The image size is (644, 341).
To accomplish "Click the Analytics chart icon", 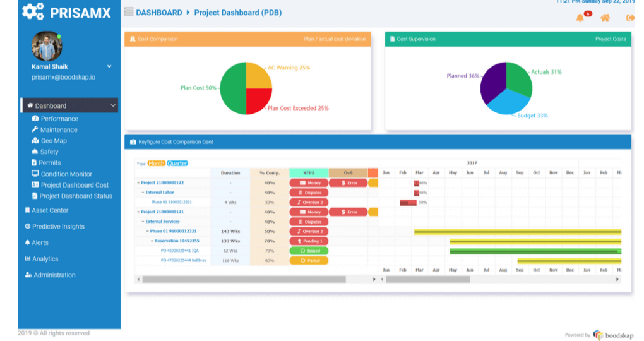I will (28, 258).
